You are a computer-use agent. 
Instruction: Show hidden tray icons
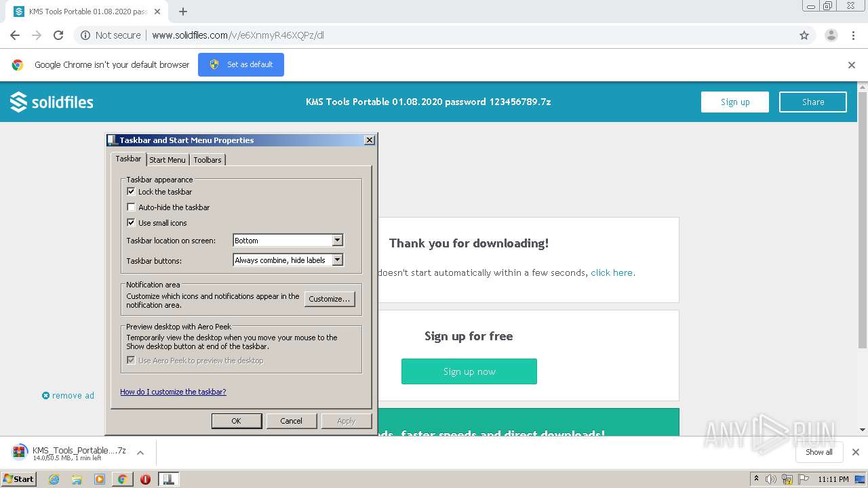(x=756, y=479)
